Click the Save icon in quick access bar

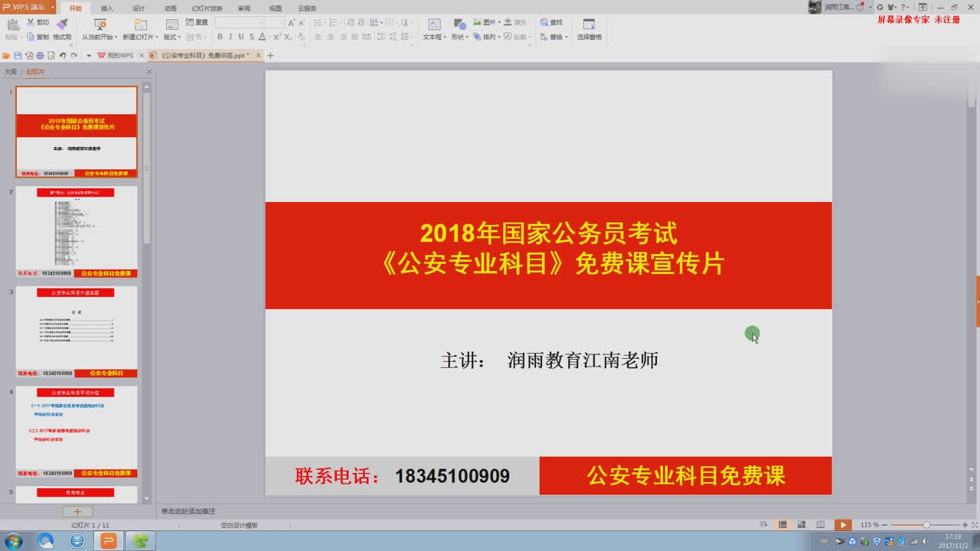18,56
